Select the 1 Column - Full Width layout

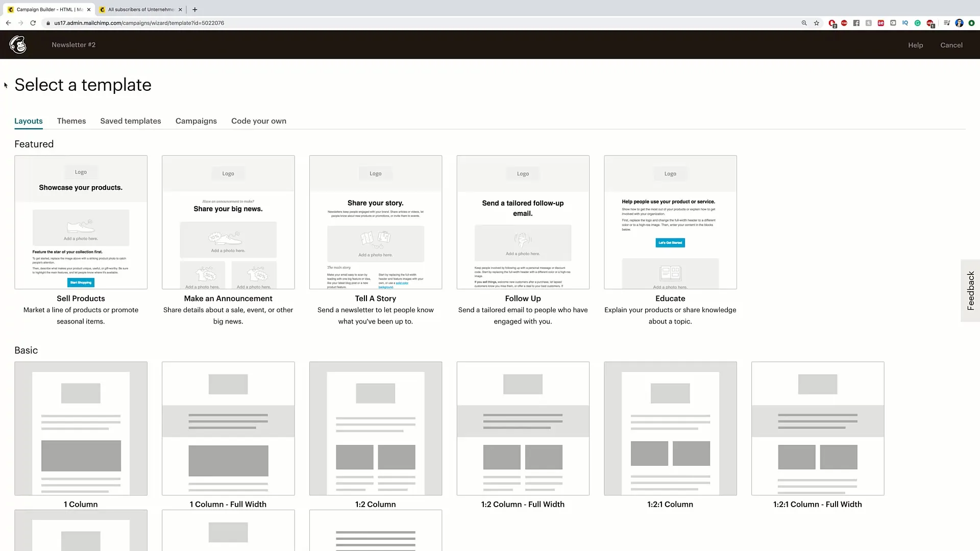[x=228, y=429]
